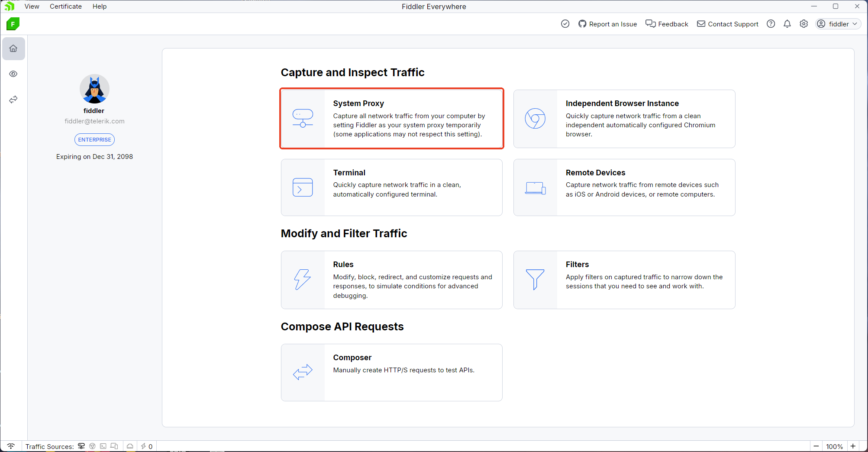Click Report an Issue link
The height and width of the screenshot is (452, 868).
[608, 24]
